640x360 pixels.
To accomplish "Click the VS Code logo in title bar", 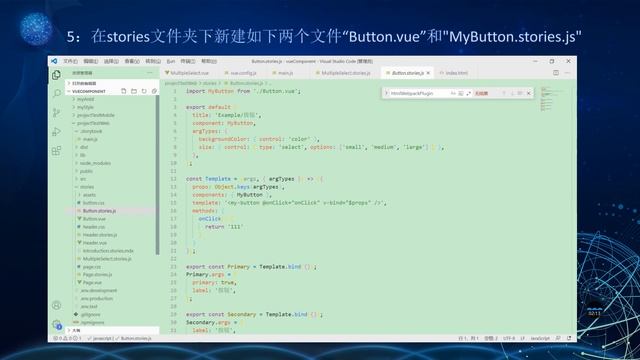I will pos(54,61).
